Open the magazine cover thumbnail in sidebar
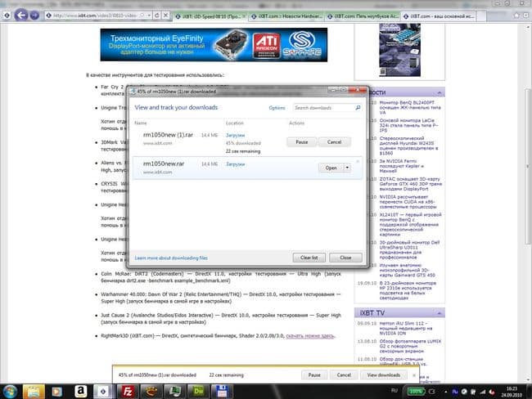Image resolution: width=532 pixels, height=399 pixels. (399, 50)
